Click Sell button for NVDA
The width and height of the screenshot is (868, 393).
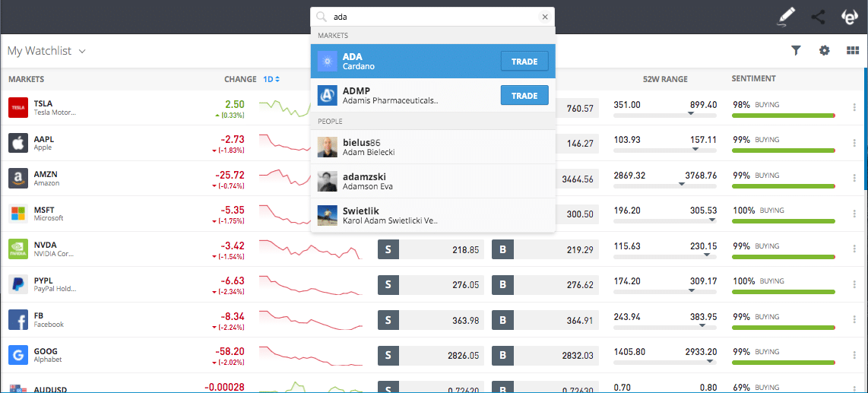(388, 249)
